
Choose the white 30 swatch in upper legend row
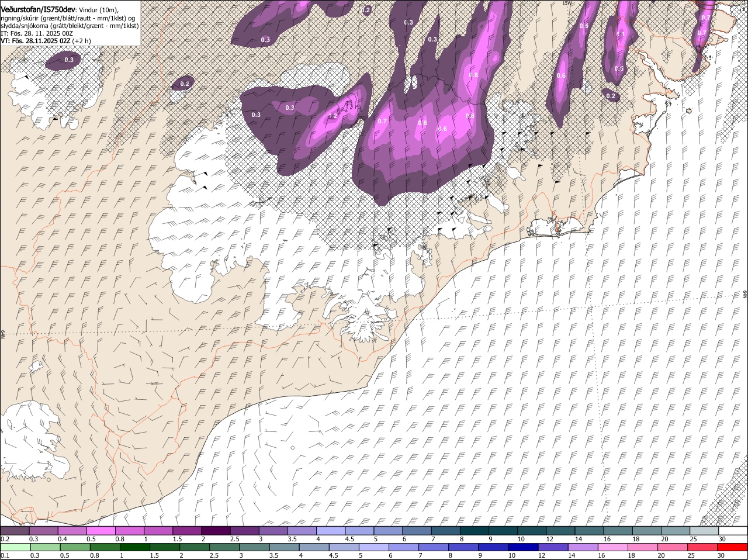(733, 530)
